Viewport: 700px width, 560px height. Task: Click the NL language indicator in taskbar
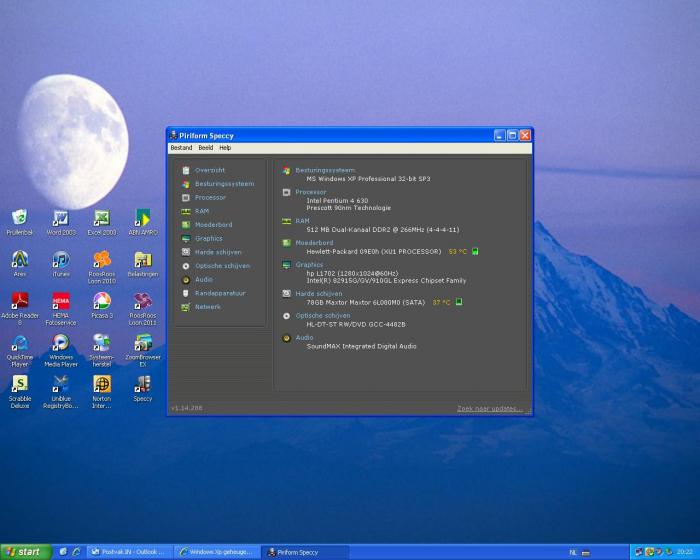tap(573, 553)
